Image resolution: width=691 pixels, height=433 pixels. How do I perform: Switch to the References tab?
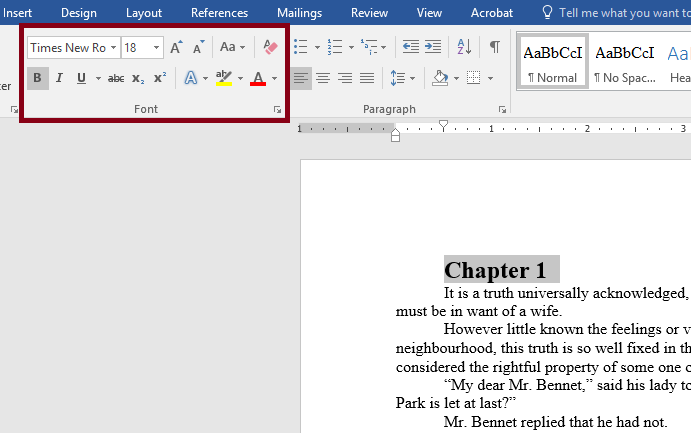219,13
